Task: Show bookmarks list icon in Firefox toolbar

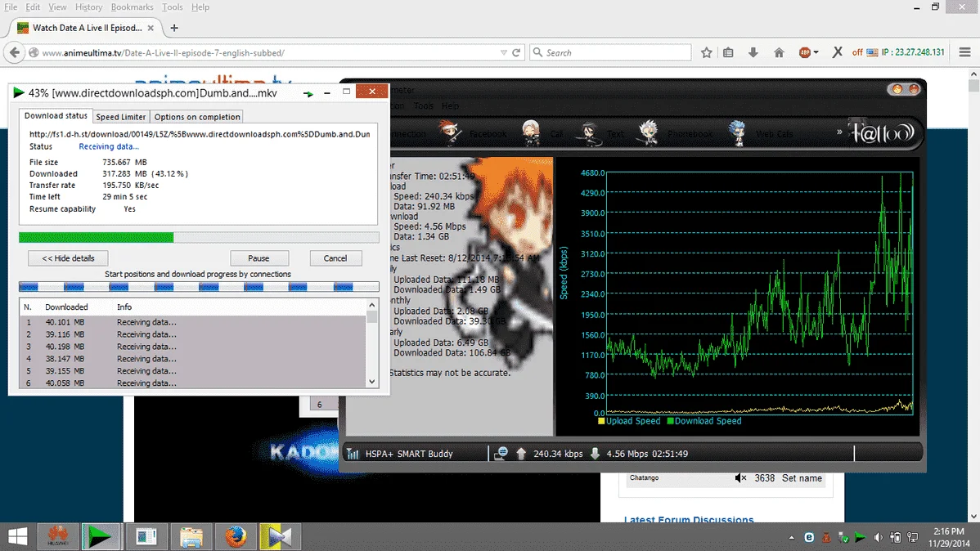Action: (728, 52)
